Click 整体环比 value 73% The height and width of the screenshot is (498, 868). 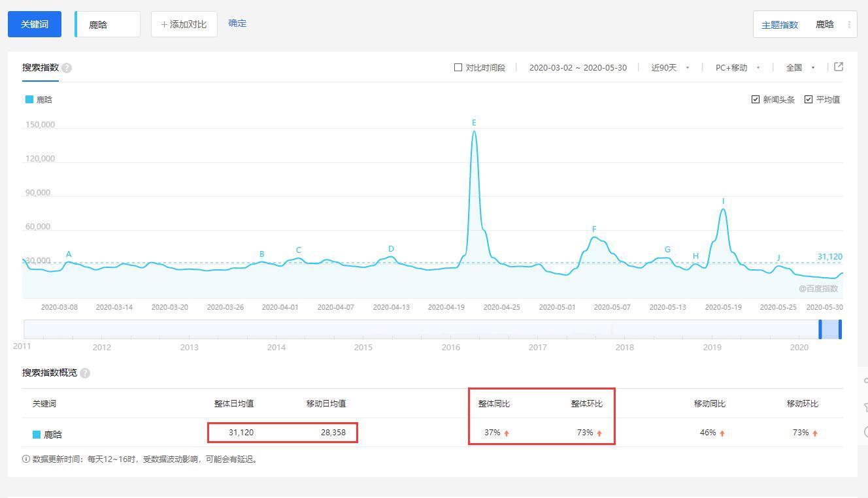(x=585, y=433)
